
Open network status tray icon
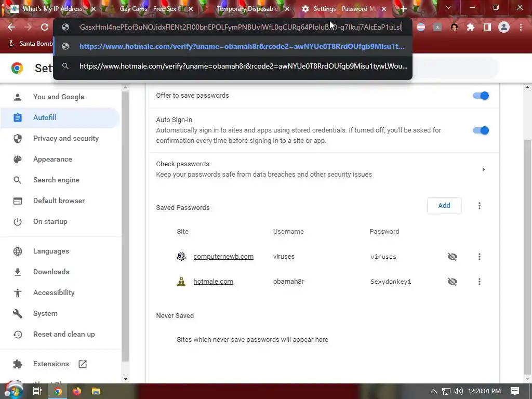(446, 391)
